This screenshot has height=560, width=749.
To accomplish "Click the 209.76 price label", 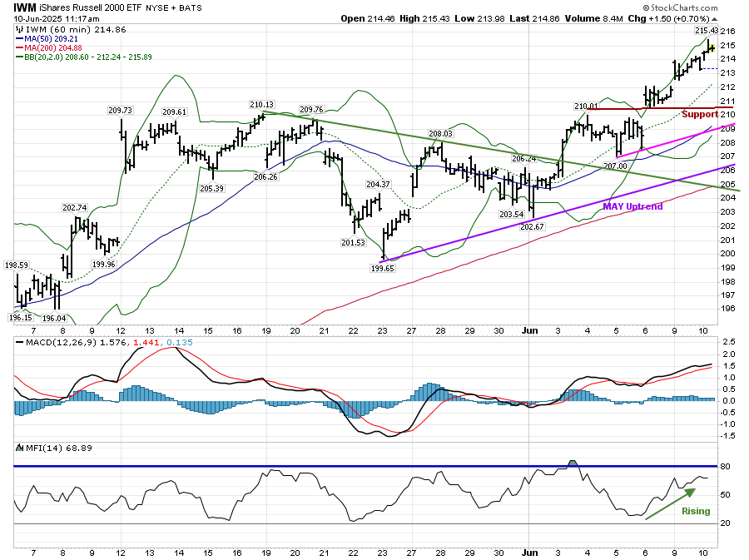I will 311,110.
